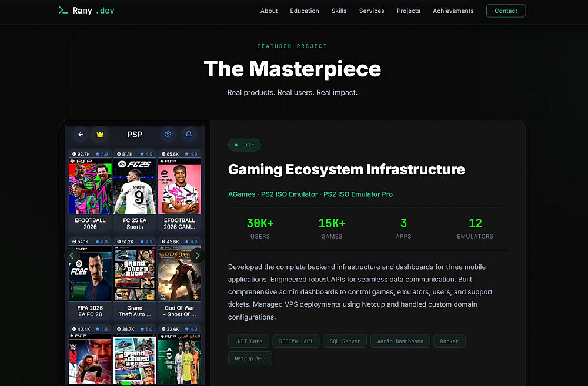Click the .NET Core tag
Image resolution: width=588 pixels, height=386 pixels.
[x=249, y=341]
